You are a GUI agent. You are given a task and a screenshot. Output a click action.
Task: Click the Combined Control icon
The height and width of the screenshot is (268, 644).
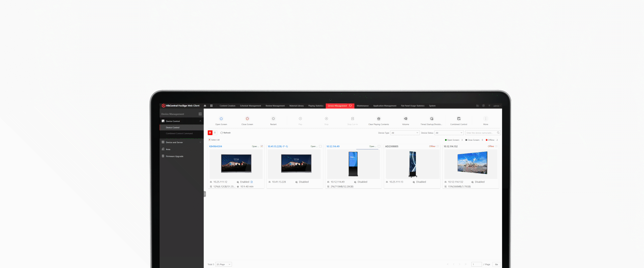pyautogui.click(x=459, y=119)
